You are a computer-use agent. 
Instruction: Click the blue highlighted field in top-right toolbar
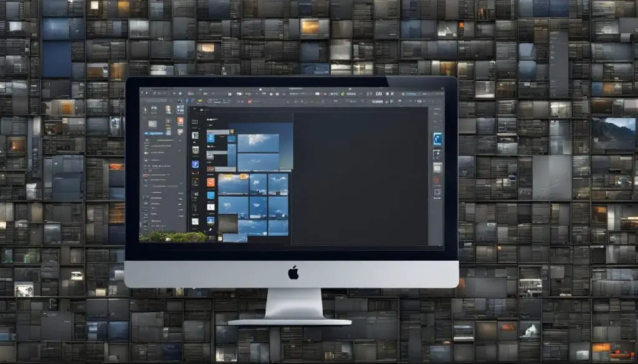tap(410, 94)
